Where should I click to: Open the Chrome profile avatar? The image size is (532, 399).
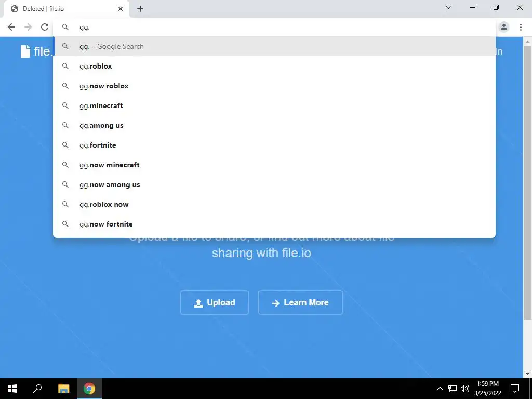(x=504, y=27)
